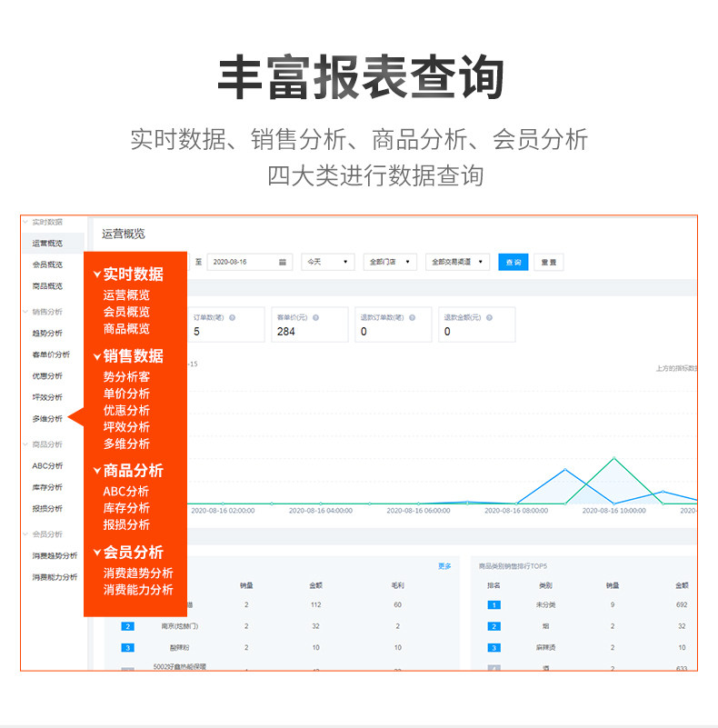Collapse the 商品分析 sidebar group
This screenshot has height=728, width=718.
coord(25,444)
